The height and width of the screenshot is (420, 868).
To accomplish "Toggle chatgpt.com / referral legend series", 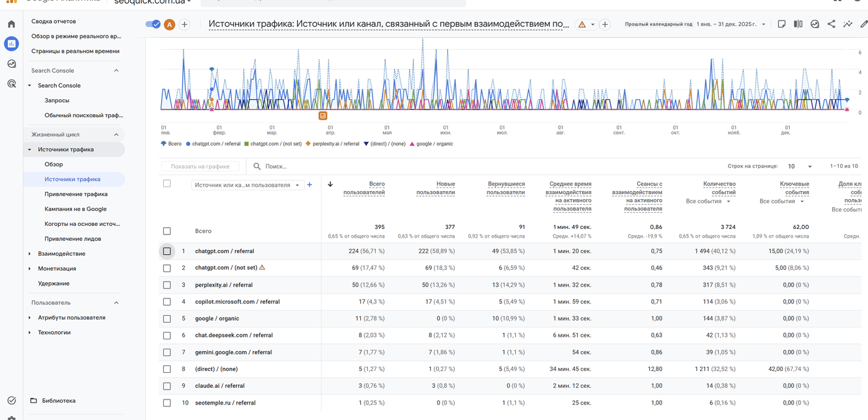I will pos(213,144).
